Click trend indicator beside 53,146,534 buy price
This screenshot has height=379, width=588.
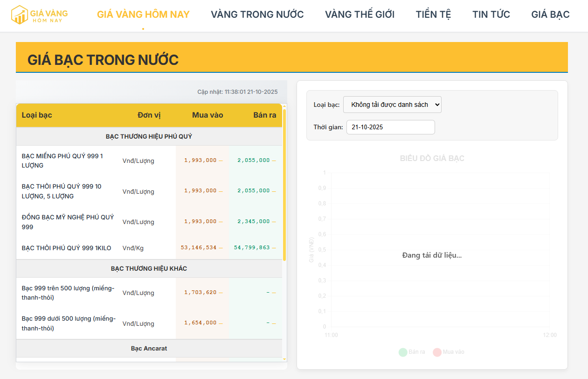click(221, 248)
